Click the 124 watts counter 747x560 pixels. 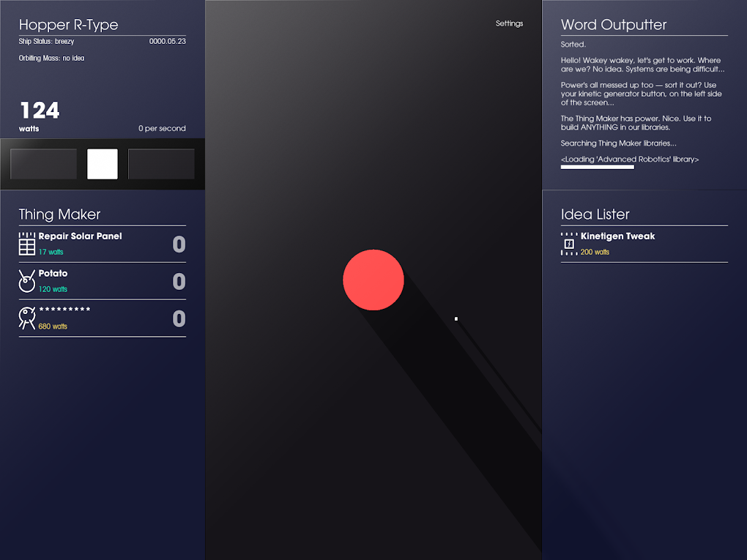39,111
